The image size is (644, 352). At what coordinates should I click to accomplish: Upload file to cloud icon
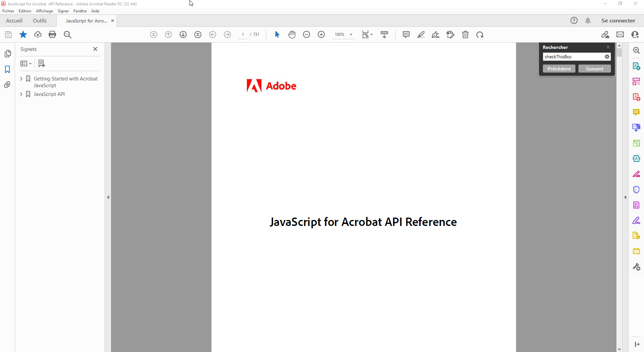tap(38, 35)
